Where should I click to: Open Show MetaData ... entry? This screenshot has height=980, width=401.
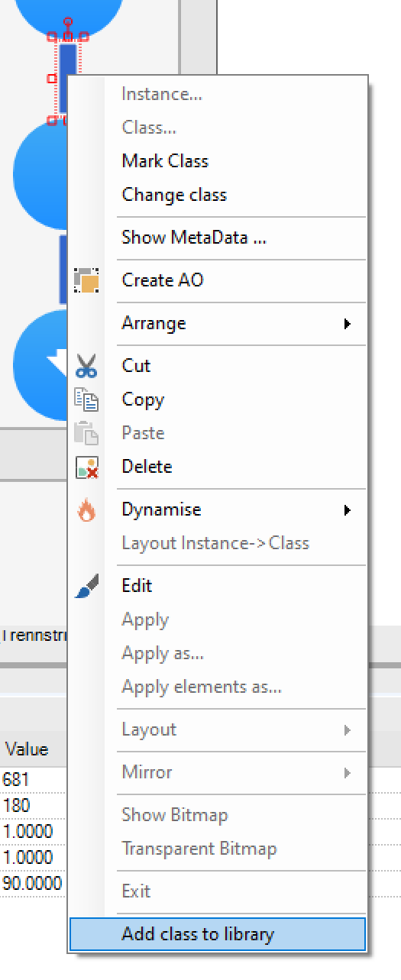[x=194, y=238]
